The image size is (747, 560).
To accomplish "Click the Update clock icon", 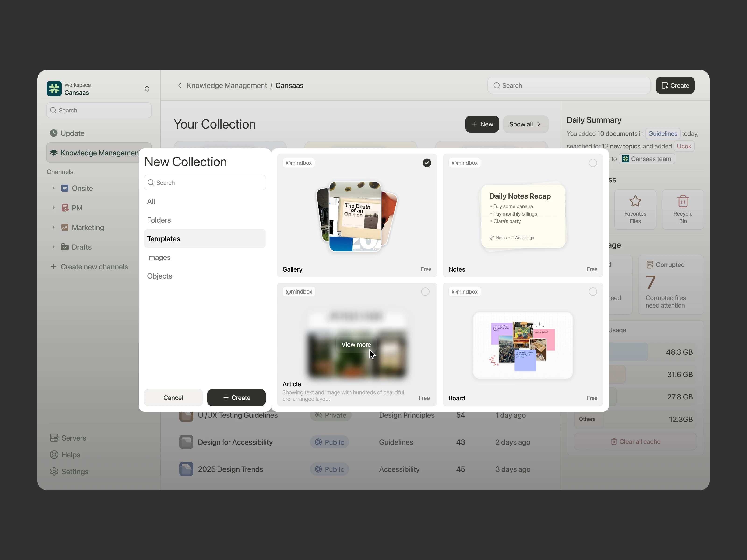I will (x=53, y=133).
